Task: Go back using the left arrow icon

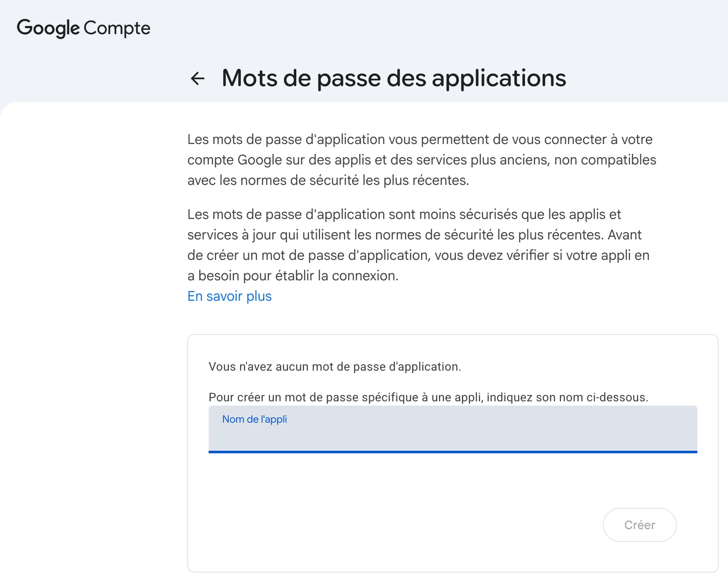Action: click(198, 78)
